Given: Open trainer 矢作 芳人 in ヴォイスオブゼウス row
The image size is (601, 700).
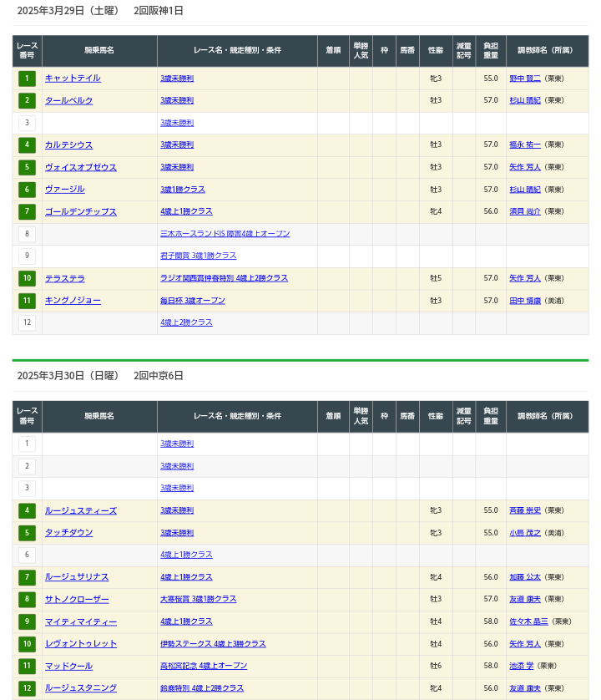Looking at the screenshot, I should (x=525, y=167).
